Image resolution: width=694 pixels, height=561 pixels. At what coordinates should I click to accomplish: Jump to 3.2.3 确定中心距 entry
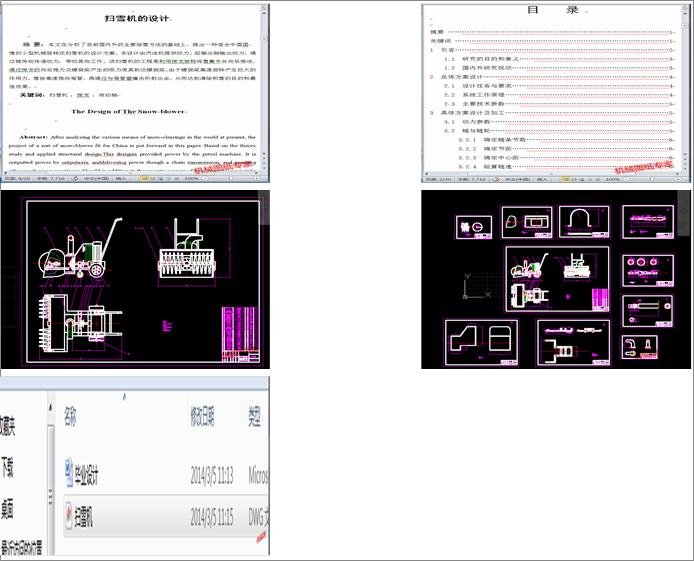(567, 158)
